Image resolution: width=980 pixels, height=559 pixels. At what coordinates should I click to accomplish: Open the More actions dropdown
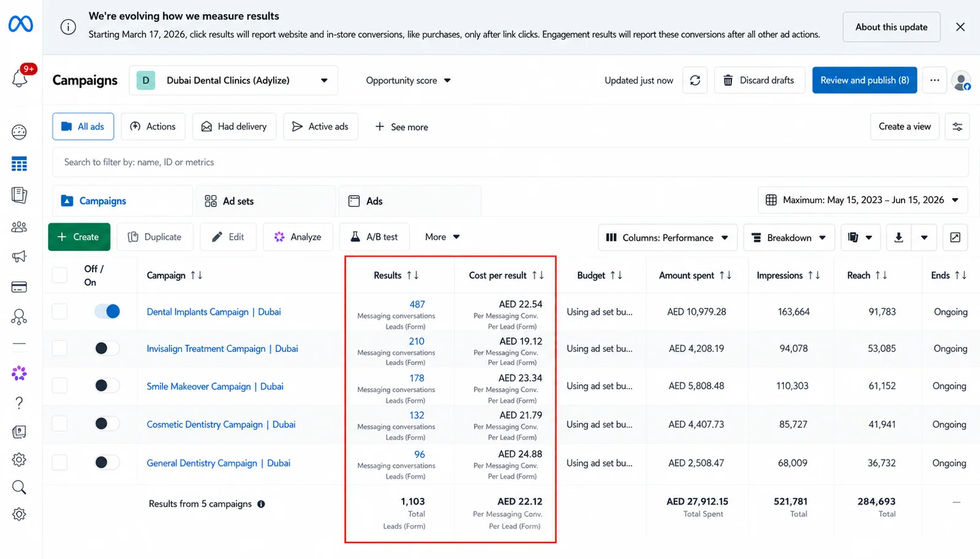pyautogui.click(x=442, y=237)
